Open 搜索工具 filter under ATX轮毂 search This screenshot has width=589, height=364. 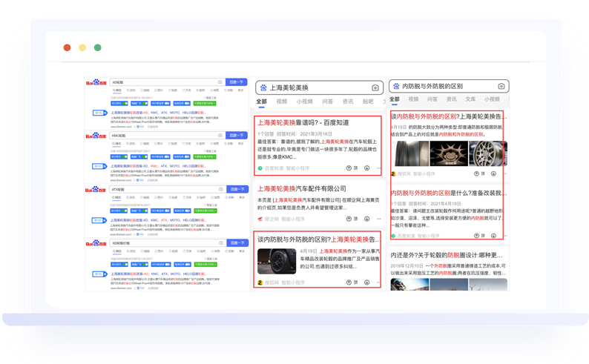pyautogui.click(x=211, y=205)
